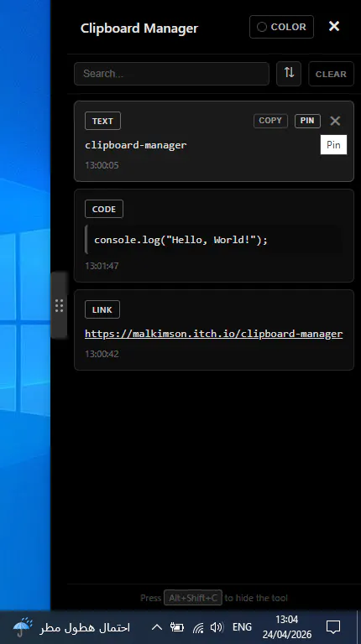
Task: Pin the clipboard-manager text entry
Action: coord(307,121)
